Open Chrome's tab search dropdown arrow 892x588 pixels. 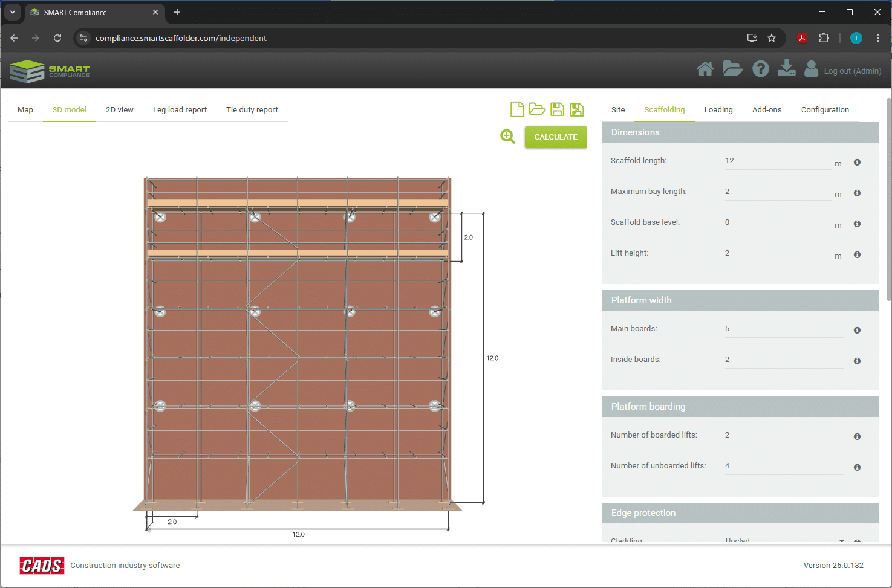pyautogui.click(x=12, y=12)
